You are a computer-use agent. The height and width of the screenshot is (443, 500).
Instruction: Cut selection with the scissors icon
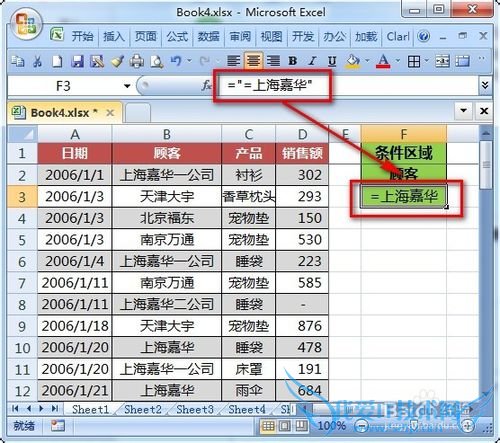tap(37, 61)
